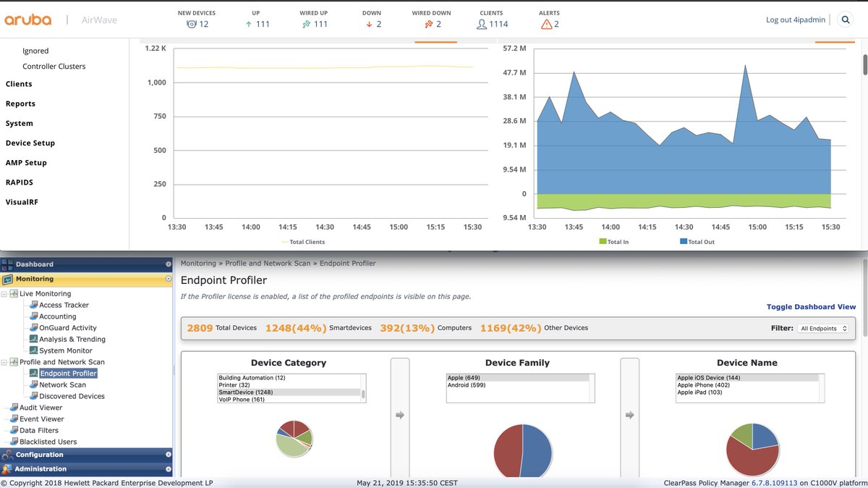Click the Network Scan item icon

[33, 384]
